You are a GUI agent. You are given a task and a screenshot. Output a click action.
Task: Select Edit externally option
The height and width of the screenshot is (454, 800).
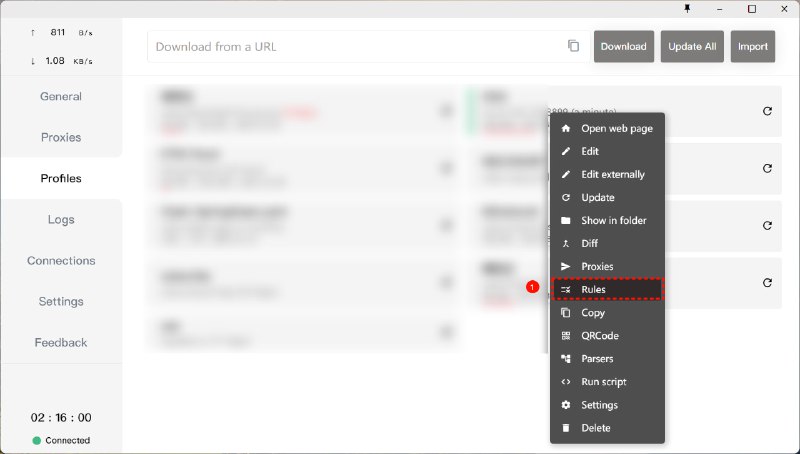612,174
